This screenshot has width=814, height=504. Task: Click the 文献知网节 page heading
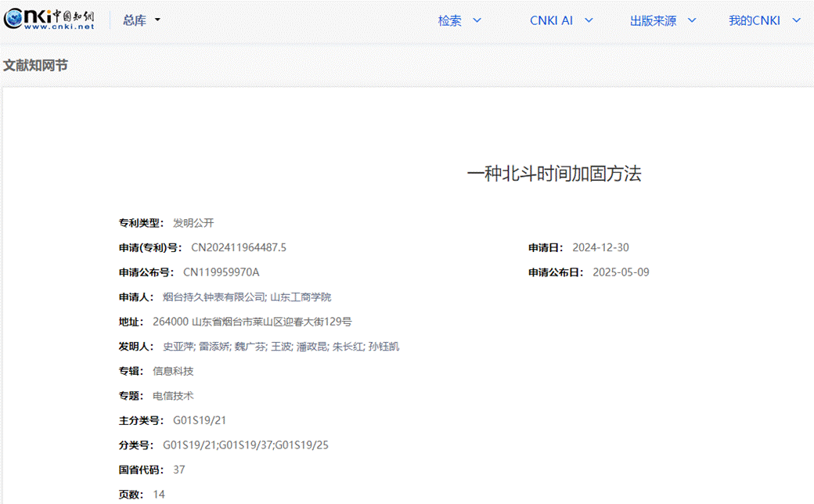35,65
